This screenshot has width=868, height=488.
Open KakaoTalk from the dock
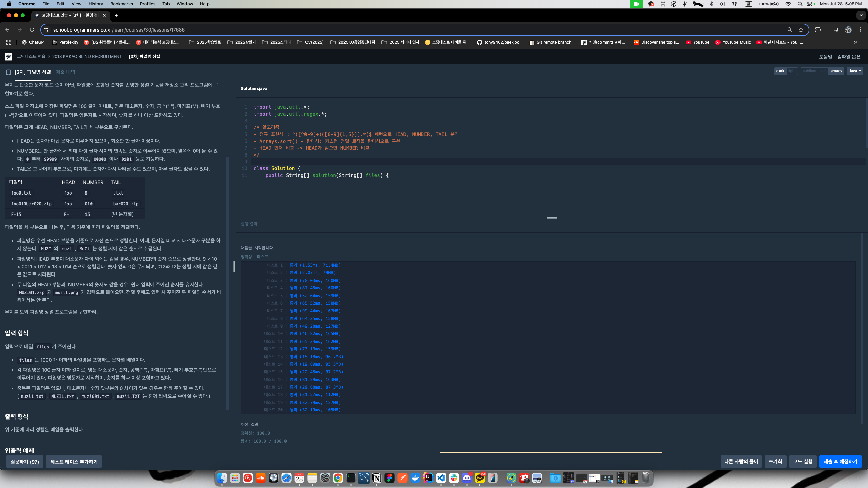pos(480,478)
